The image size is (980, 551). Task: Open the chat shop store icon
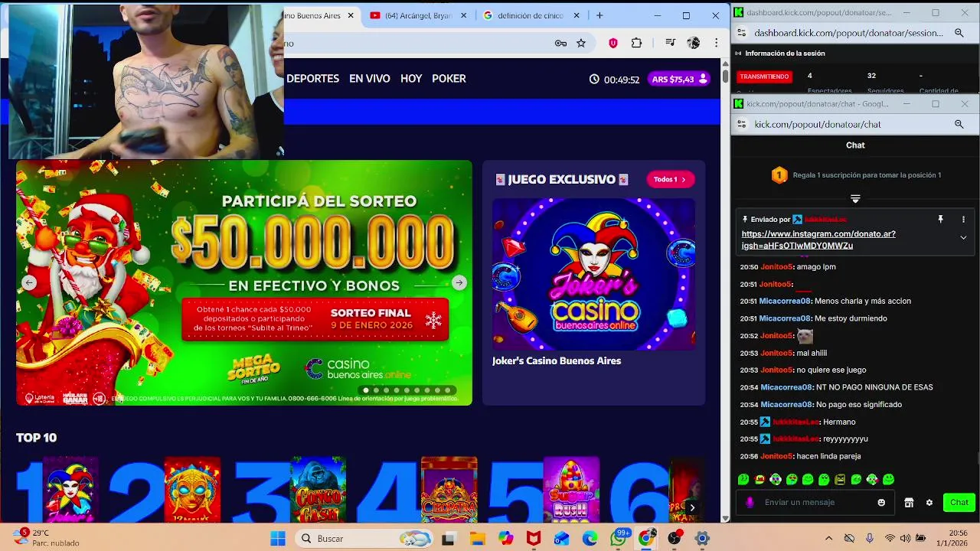click(909, 502)
